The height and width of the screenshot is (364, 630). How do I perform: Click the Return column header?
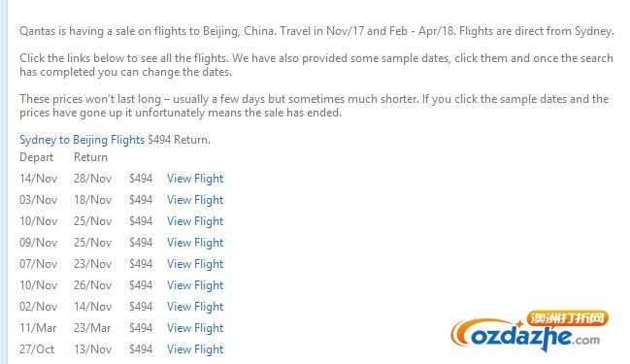pyautogui.click(x=90, y=157)
